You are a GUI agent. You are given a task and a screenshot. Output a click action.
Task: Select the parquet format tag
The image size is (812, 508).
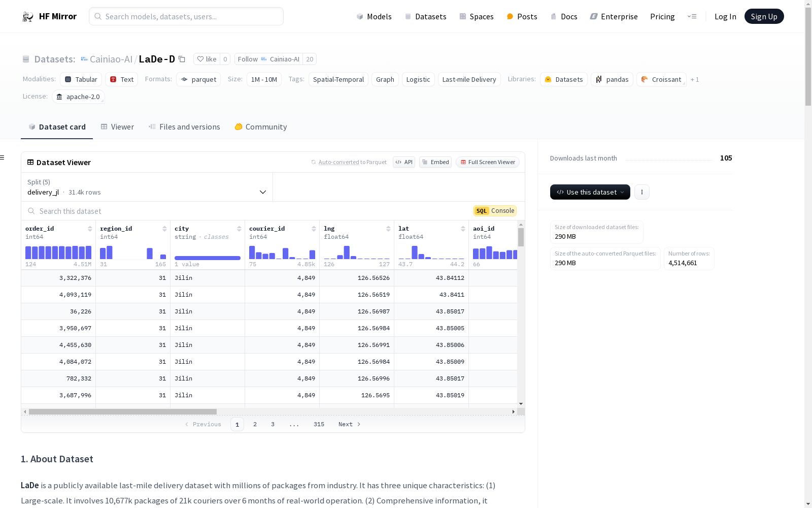pyautogui.click(x=198, y=79)
